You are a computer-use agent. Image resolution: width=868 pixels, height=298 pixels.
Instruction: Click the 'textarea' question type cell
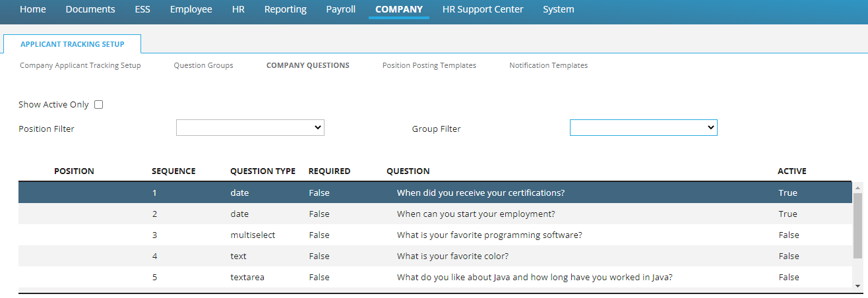pyautogui.click(x=247, y=277)
